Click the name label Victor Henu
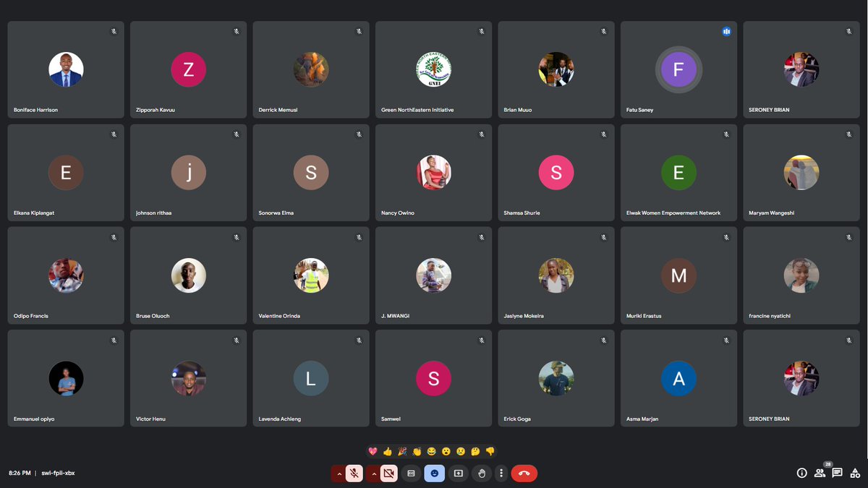 pos(150,419)
